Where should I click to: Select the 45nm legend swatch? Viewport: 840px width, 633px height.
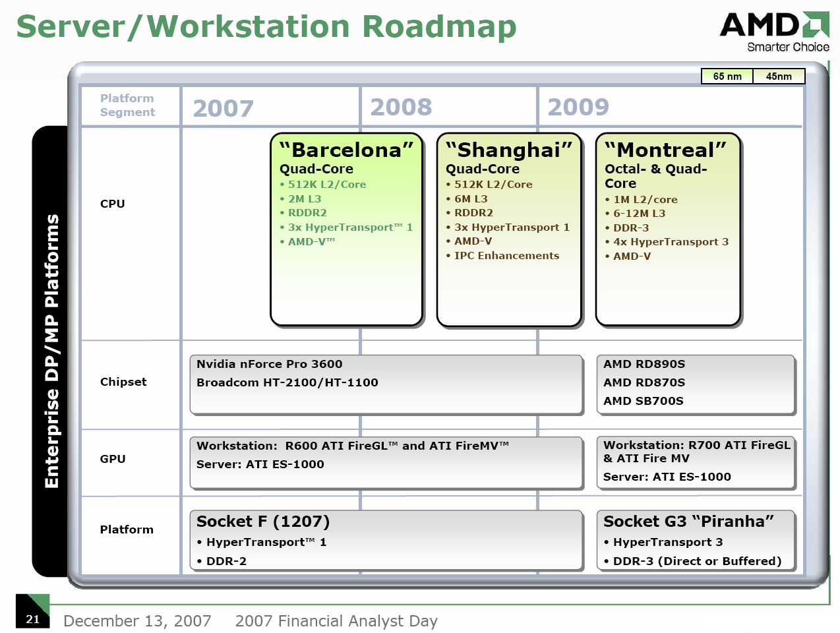pyautogui.click(x=779, y=76)
